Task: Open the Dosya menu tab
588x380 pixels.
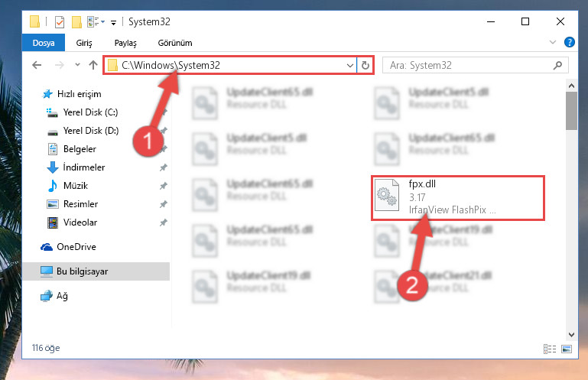Action: click(44, 43)
